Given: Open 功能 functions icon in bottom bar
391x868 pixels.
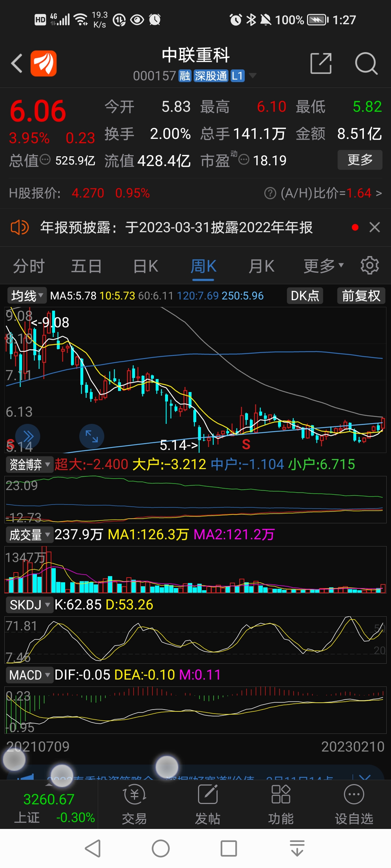Looking at the screenshot, I should coord(281,805).
